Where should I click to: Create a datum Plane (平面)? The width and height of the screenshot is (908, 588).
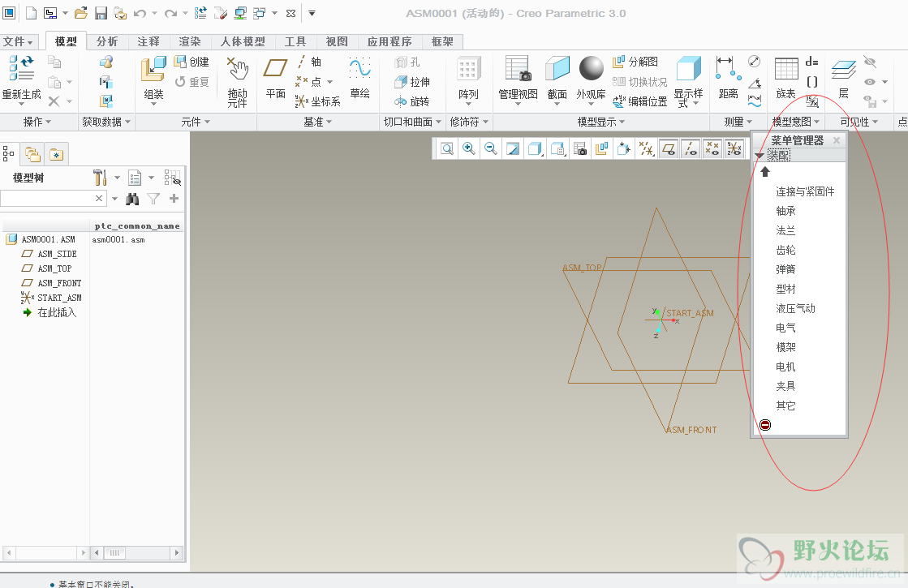[275, 68]
